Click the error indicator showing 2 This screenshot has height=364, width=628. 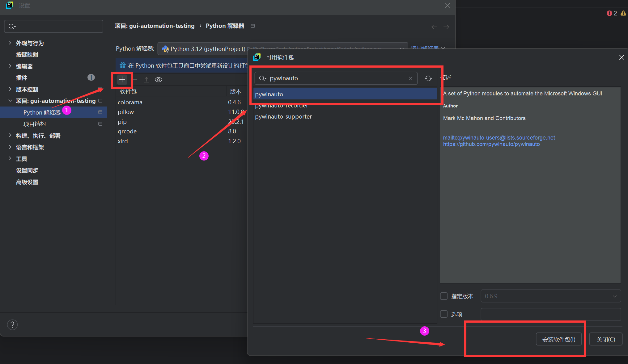click(612, 13)
